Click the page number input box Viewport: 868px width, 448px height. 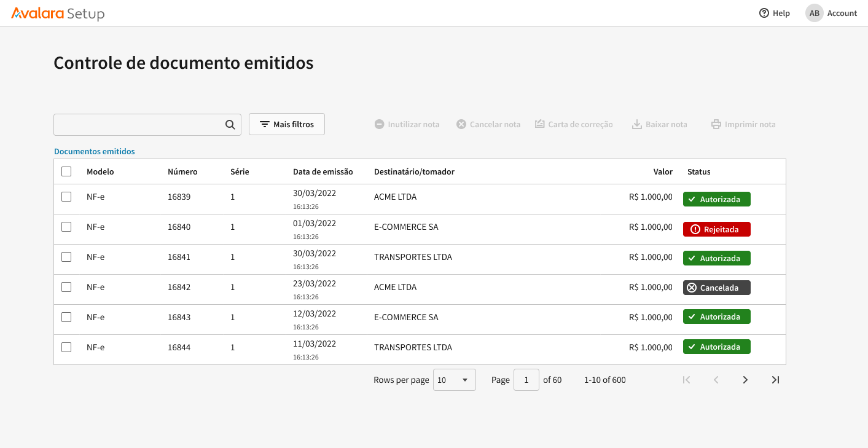pos(526,380)
